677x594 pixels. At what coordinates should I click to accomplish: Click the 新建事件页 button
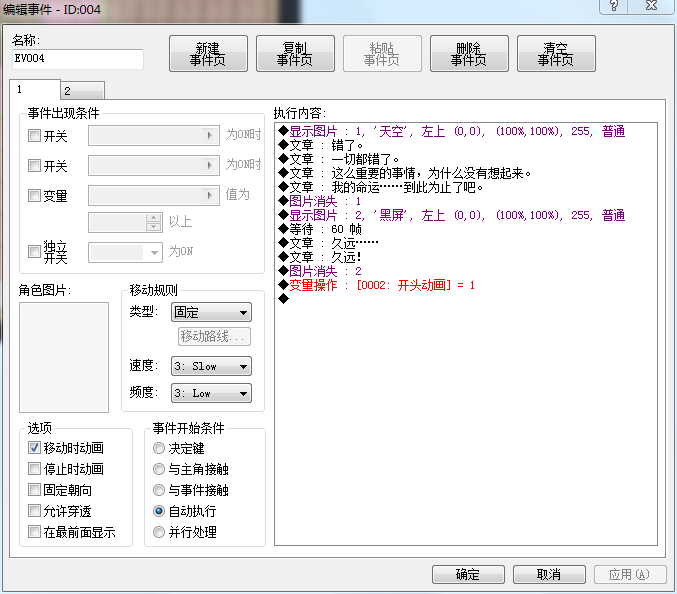pos(208,54)
